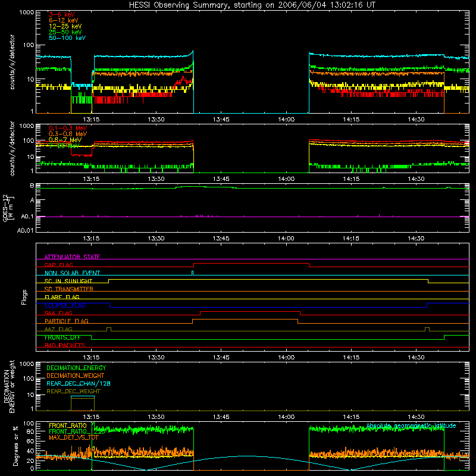
Task: Click the '13:30' tick under the MeV count-rate panel
Action: [x=156, y=179]
